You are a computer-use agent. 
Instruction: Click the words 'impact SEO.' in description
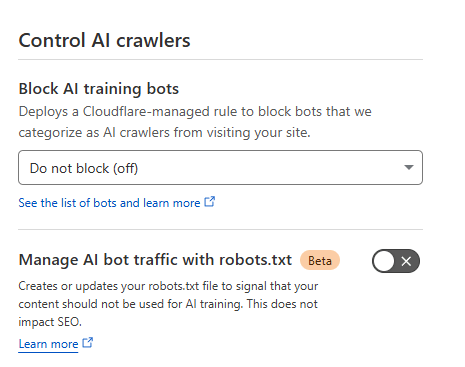[50, 322]
